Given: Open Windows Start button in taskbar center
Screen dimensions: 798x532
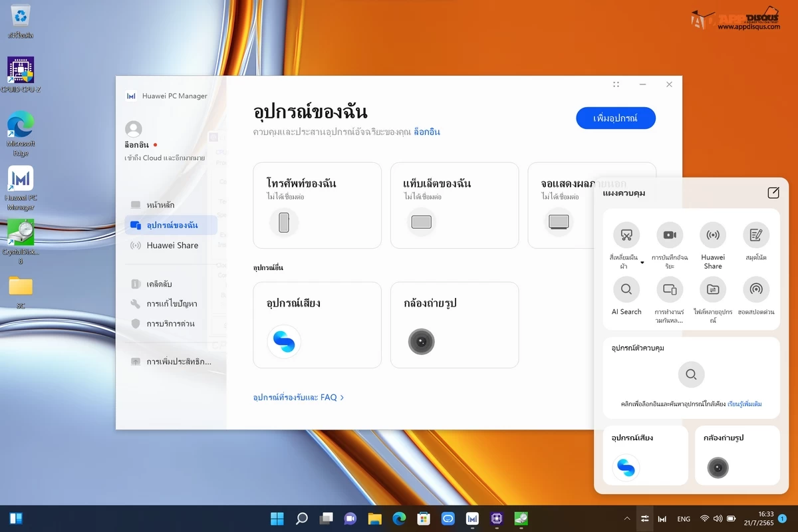Looking at the screenshot, I should coord(277,519).
